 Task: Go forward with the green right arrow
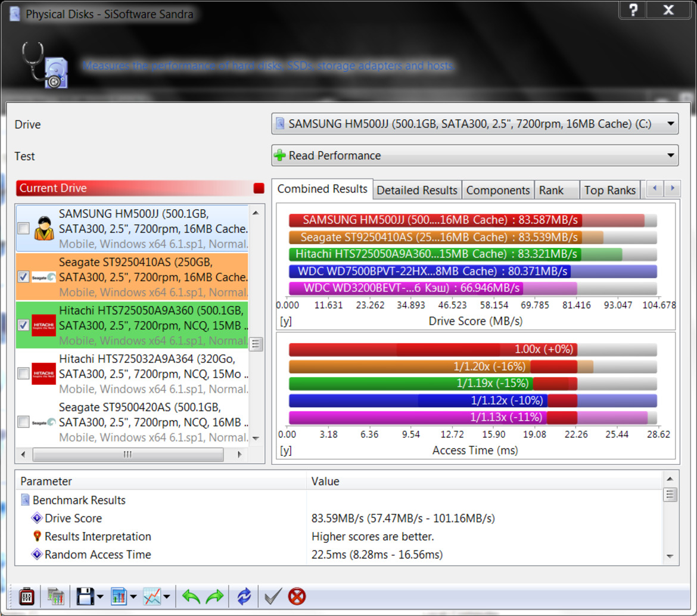(214, 596)
